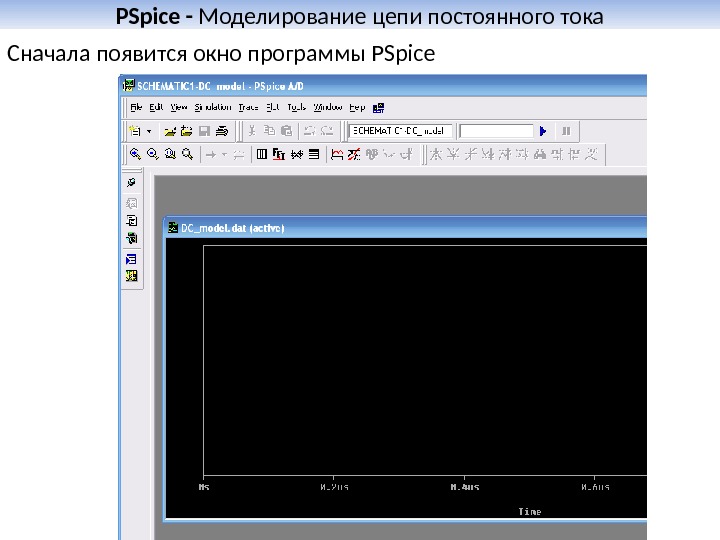Viewport: 720px width, 540px height.
Task: Click the green View Simulation Results sidebar icon
Action: pos(131,238)
